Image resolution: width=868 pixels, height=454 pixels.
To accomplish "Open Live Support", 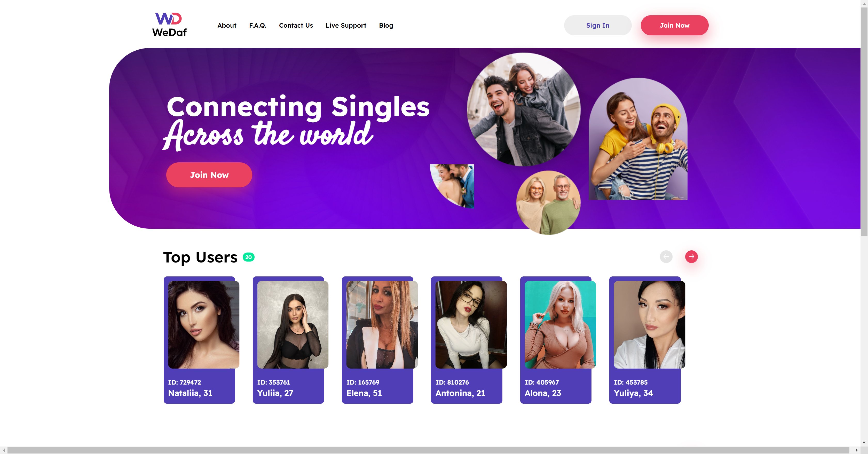I will pos(346,25).
